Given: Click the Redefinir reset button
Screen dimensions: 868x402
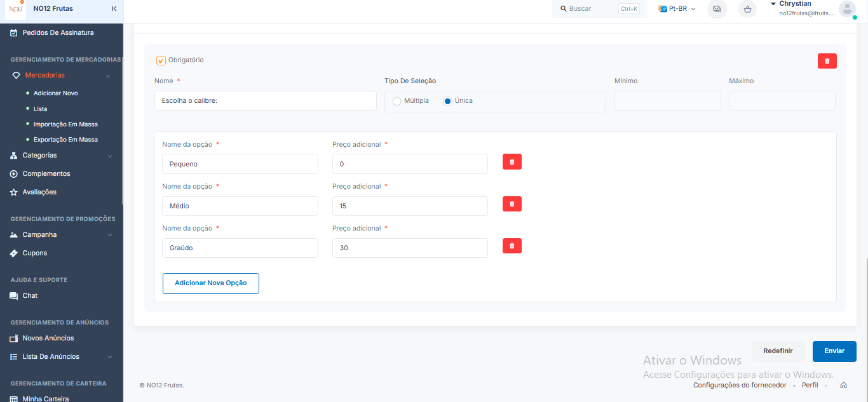Looking at the screenshot, I should point(778,351).
